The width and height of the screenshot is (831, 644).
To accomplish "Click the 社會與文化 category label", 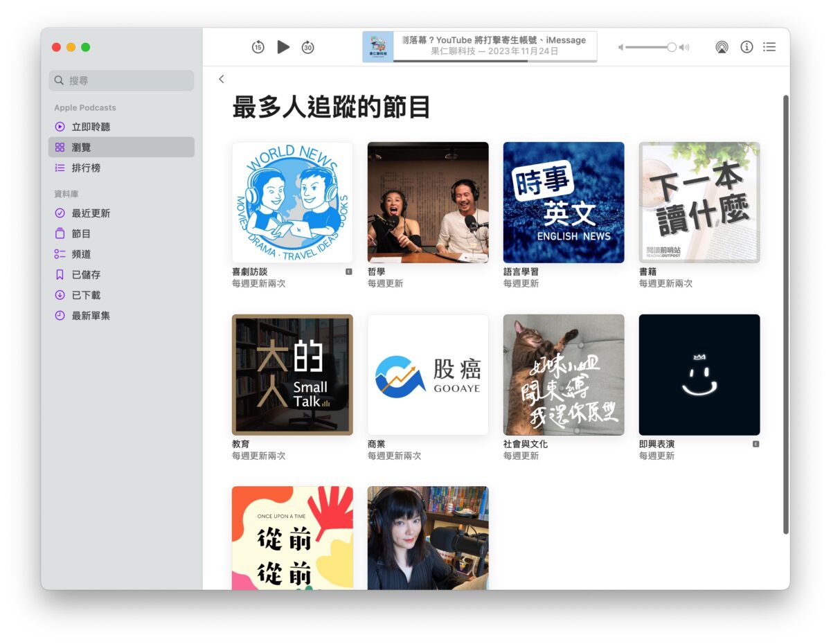I will (526, 445).
